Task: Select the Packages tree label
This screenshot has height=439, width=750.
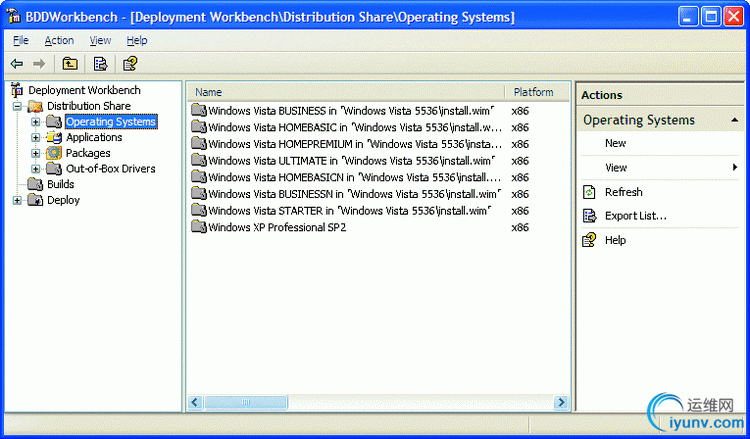Action: pyautogui.click(x=88, y=153)
